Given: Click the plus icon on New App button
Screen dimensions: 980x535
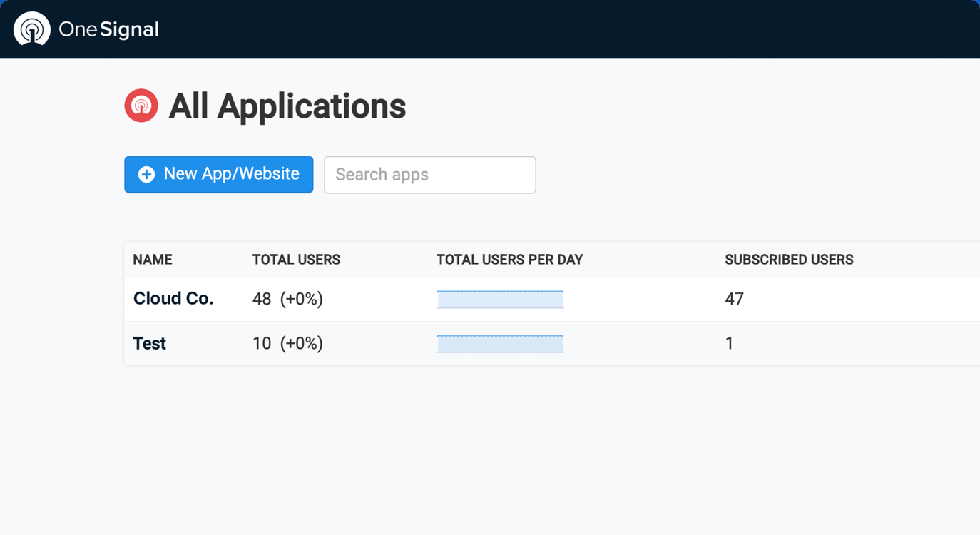Looking at the screenshot, I should [x=146, y=175].
